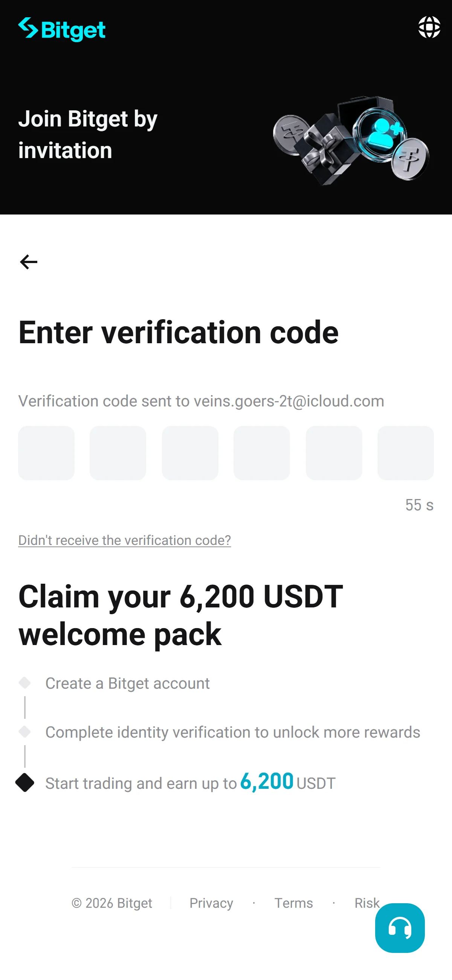The image size is (452, 980).
Task: Click the invitation gift box illustration
Action: (351, 140)
